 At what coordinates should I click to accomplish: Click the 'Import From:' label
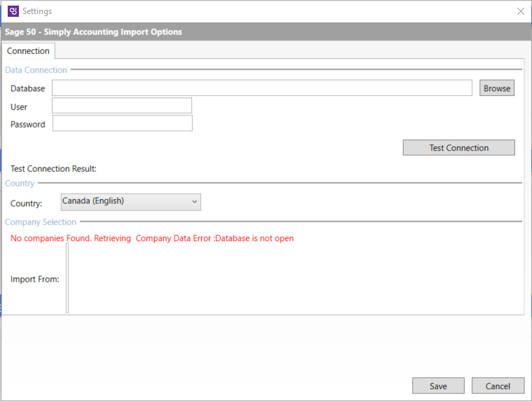(x=34, y=279)
